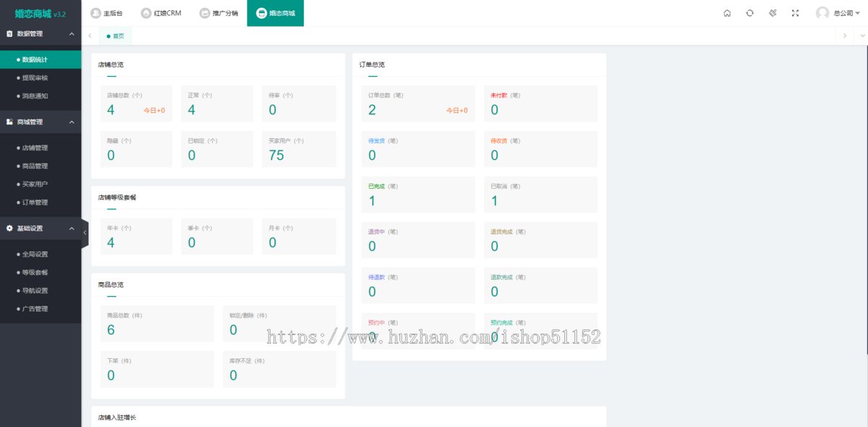Viewport: 868px width, 427px height.
Task: Click the 下架 products stat card
Action: 157,369
